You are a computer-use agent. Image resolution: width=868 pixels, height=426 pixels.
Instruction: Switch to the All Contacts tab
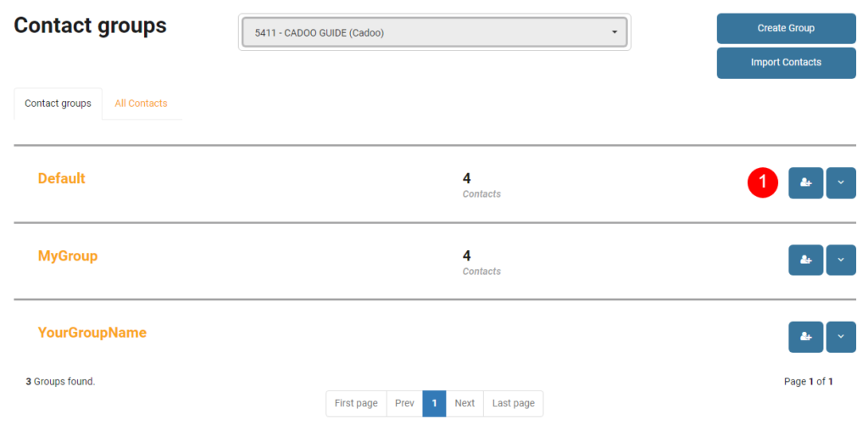click(x=142, y=104)
